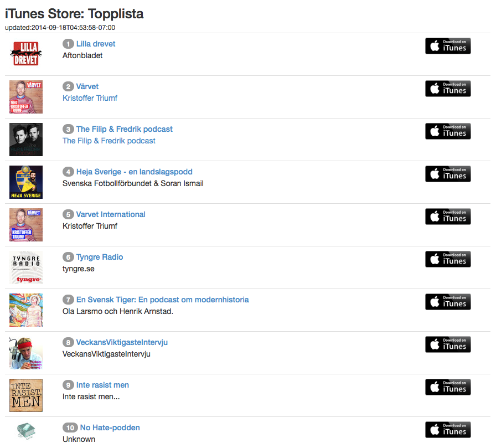491x448 pixels.
Task: Click the Heja Sverige podcast artwork
Action: point(26,182)
